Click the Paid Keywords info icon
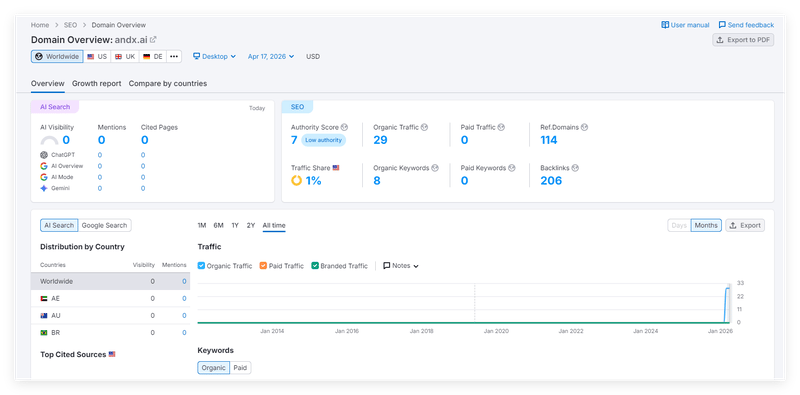 click(512, 168)
